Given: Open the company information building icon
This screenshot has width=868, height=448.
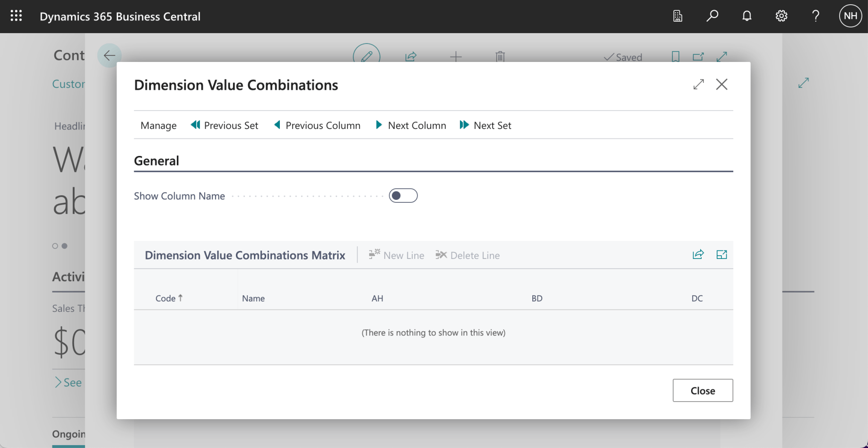Looking at the screenshot, I should point(677,16).
